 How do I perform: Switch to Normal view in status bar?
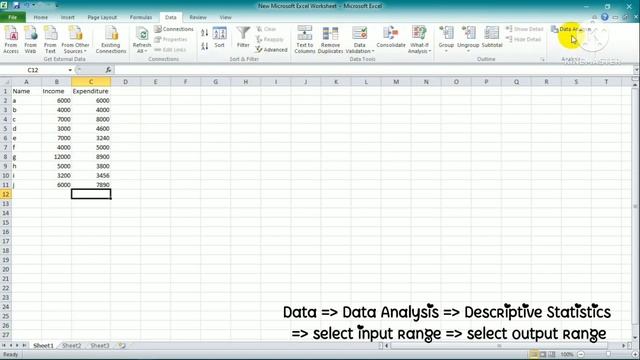coord(533,355)
